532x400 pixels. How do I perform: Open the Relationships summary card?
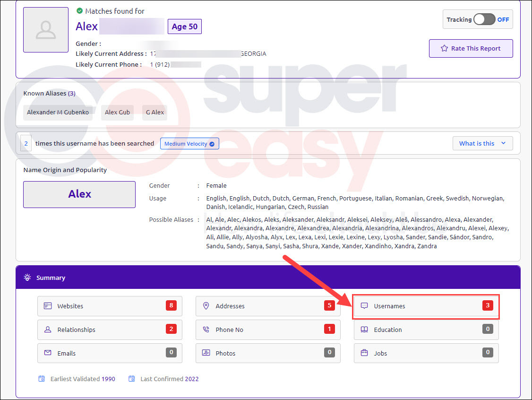[x=110, y=330]
